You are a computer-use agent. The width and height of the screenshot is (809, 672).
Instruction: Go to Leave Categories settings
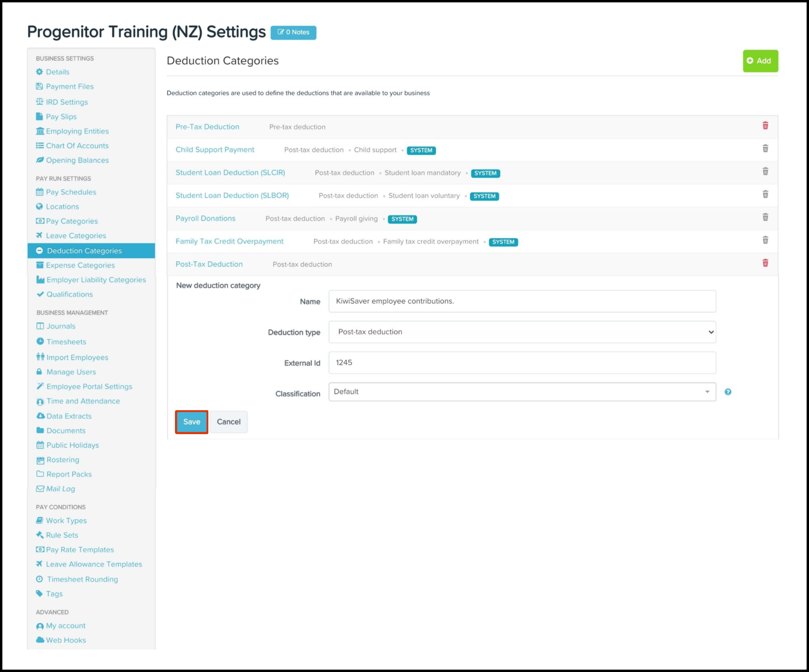[76, 236]
